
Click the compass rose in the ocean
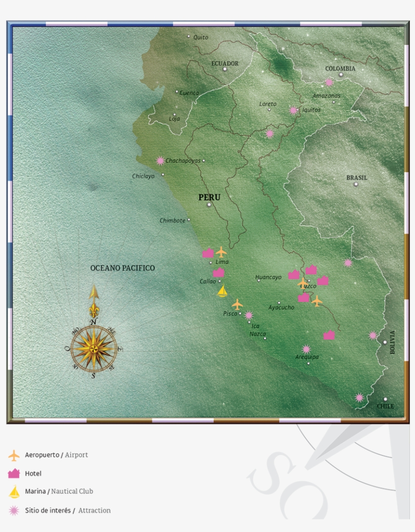point(94,349)
